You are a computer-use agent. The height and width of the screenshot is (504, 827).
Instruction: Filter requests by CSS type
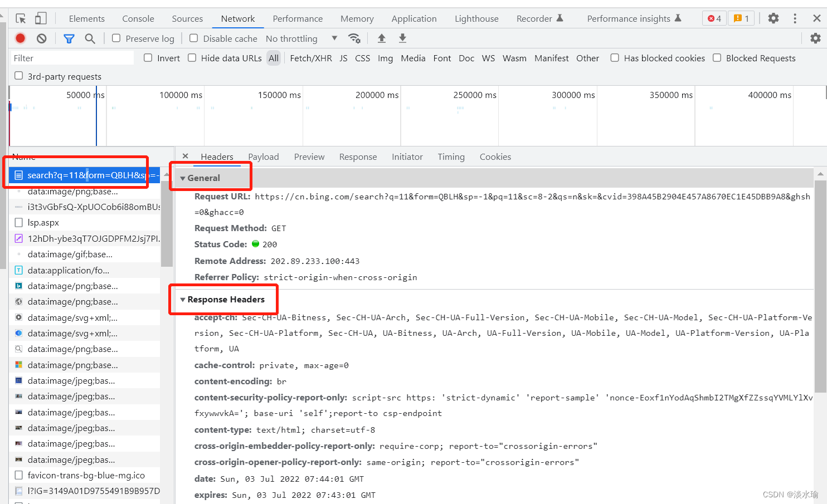click(x=363, y=58)
